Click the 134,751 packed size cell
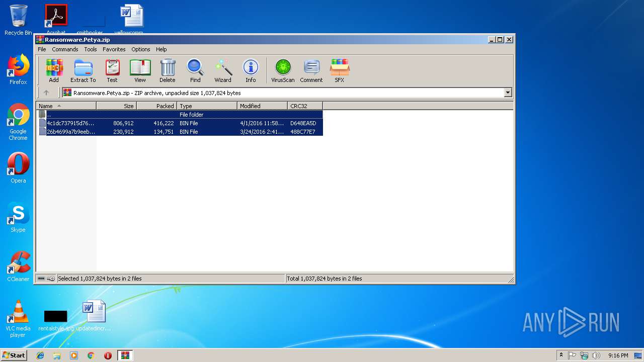The image size is (644, 362). point(164,132)
